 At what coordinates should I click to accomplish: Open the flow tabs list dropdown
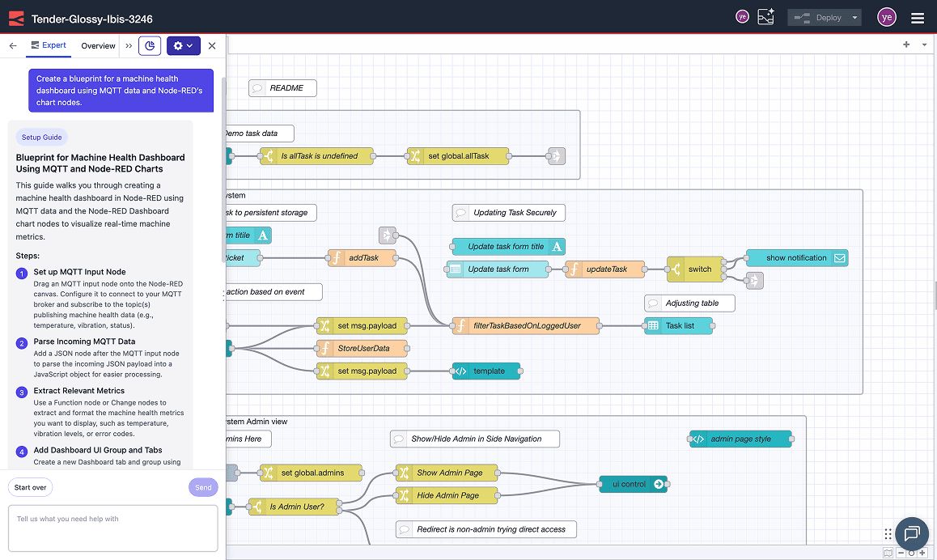pyautogui.click(x=924, y=45)
